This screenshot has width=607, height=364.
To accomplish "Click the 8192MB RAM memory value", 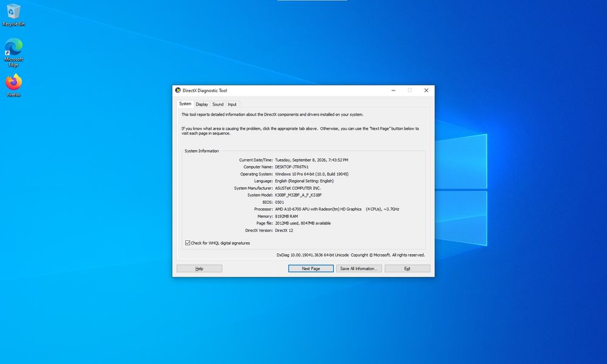I will (x=287, y=216).
